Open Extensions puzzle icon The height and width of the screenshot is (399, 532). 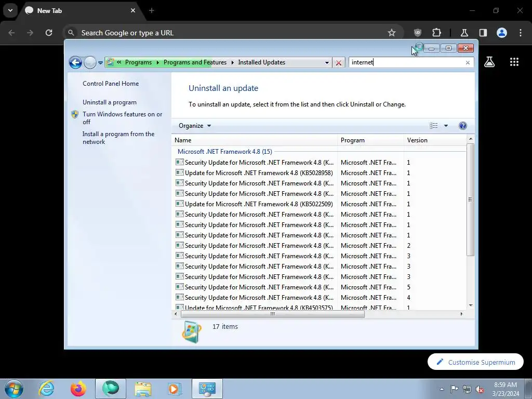[x=436, y=33]
